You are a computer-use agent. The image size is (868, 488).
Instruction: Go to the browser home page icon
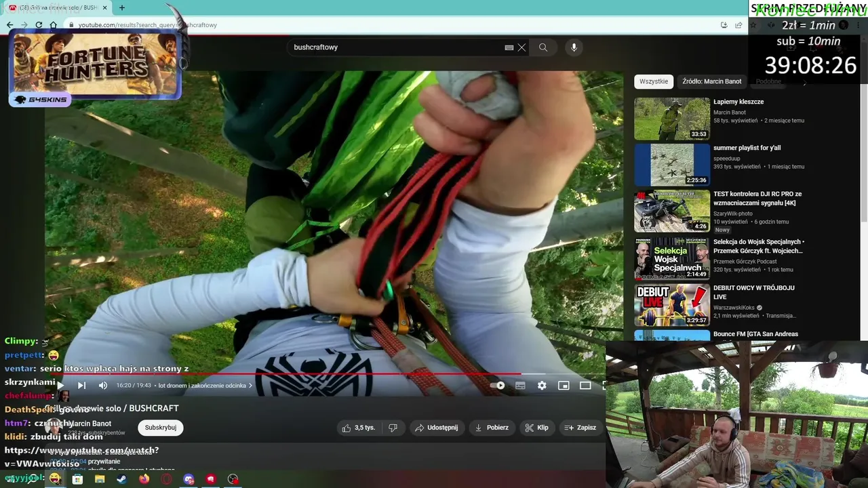[53, 25]
